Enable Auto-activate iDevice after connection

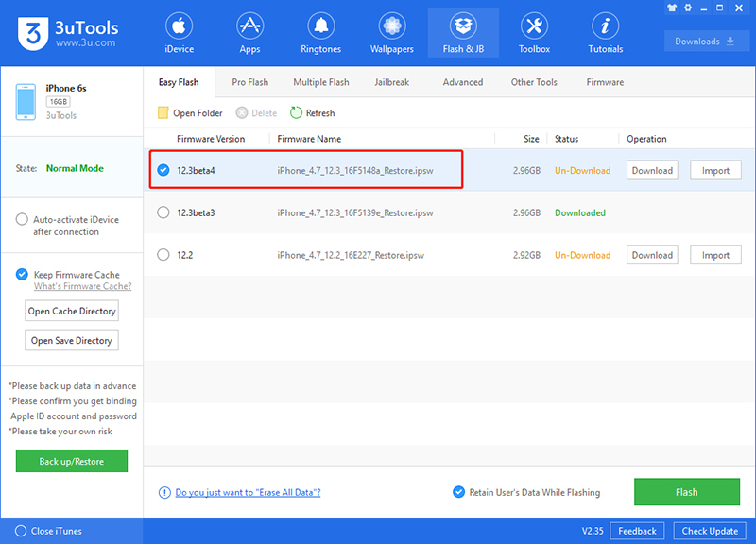click(x=22, y=219)
